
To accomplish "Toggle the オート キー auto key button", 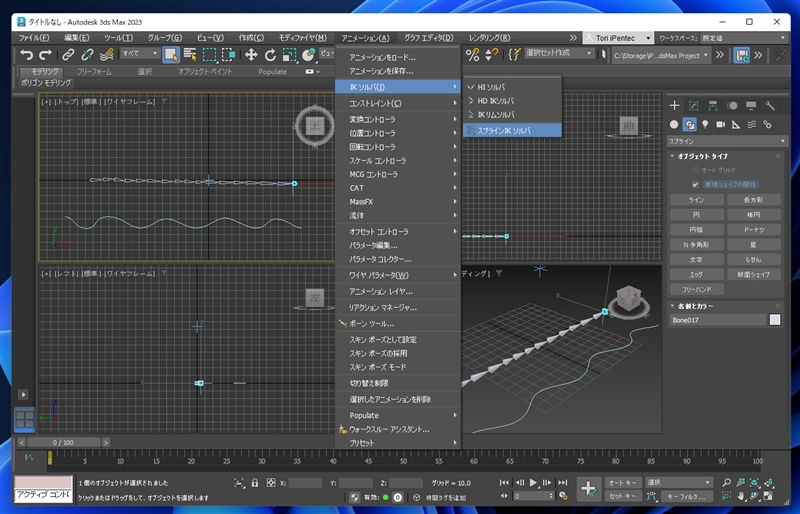I will coord(622,482).
